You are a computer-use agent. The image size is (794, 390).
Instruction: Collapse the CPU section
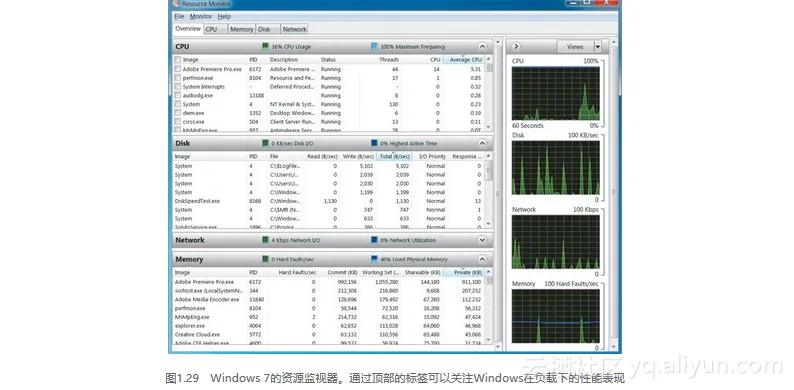pos(482,47)
